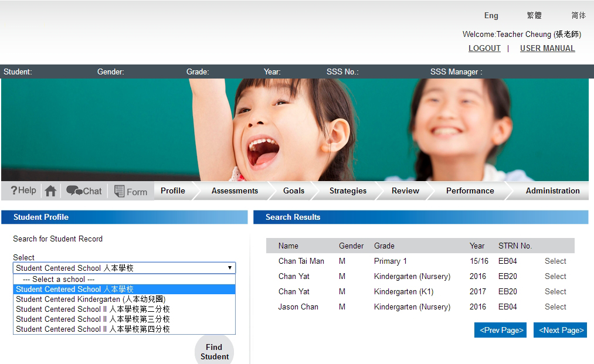Click the 'Search for Student Record' text
The height and width of the screenshot is (364, 594).
tap(57, 239)
